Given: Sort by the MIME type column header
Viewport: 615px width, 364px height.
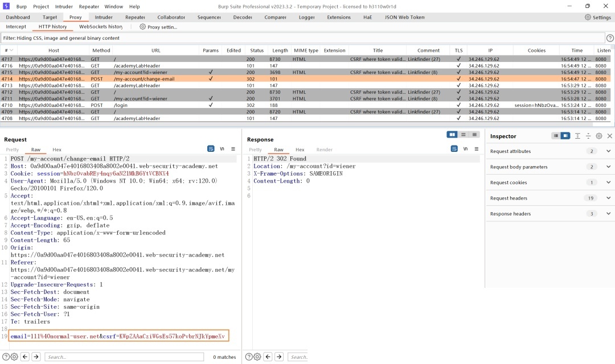Looking at the screenshot, I should [306, 50].
